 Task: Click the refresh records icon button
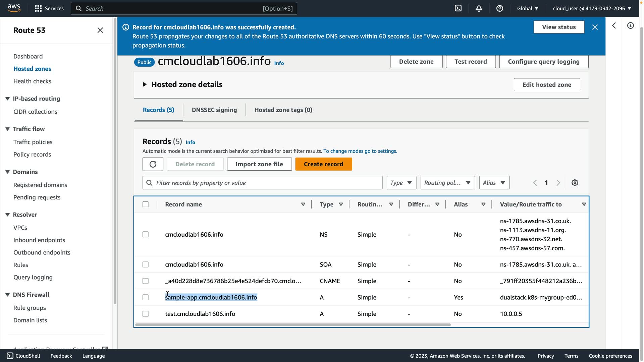[153, 164]
